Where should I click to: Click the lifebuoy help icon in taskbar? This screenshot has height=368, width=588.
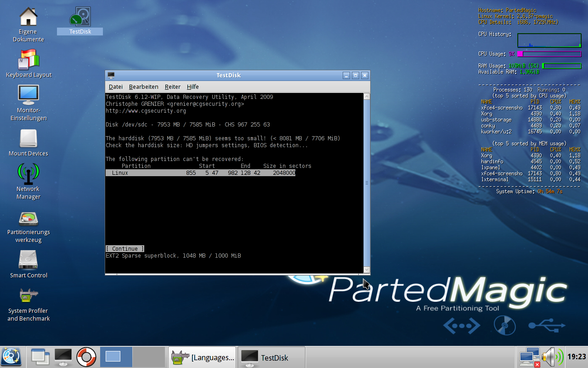(x=86, y=357)
